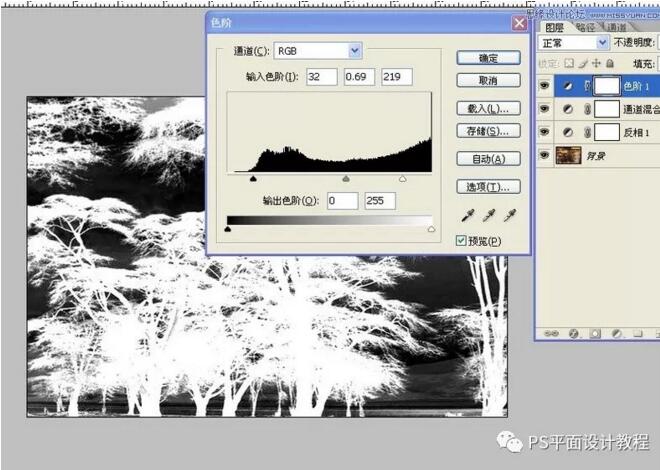This screenshot has height=470, width=660.
Task: Open the 正常 blend mode dropdown
Action: (x=573, y=43)
